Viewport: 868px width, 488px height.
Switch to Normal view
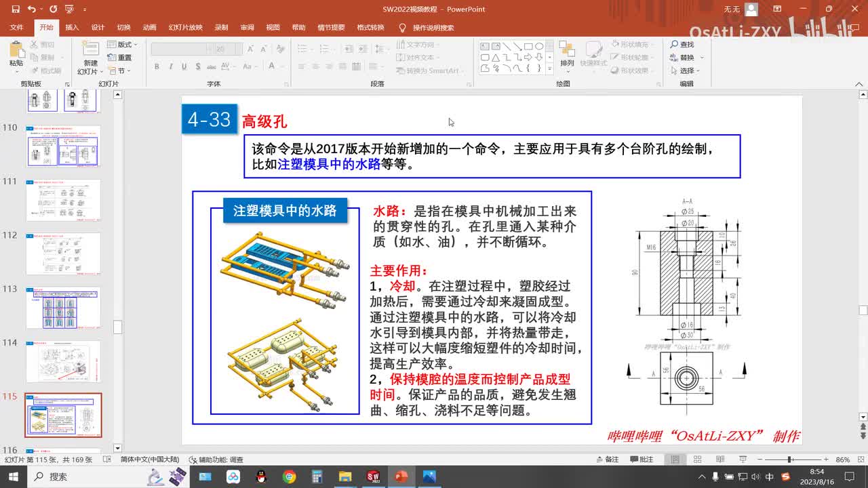(x=675, y=460)
